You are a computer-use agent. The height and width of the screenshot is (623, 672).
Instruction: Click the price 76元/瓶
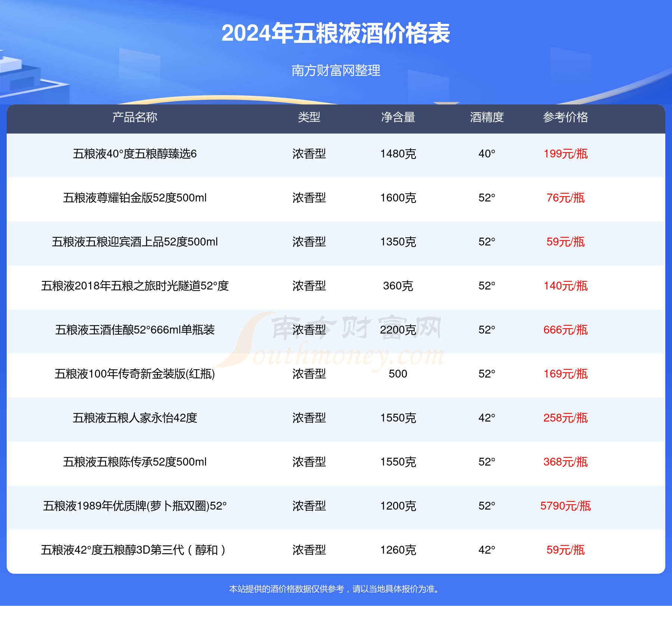coord(566,198)
